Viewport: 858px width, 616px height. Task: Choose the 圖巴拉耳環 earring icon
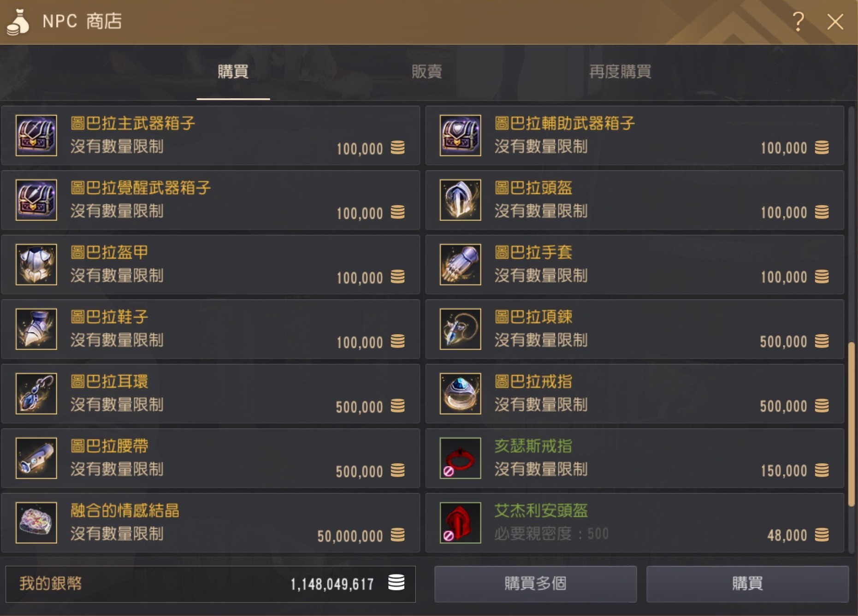(36, 394)
